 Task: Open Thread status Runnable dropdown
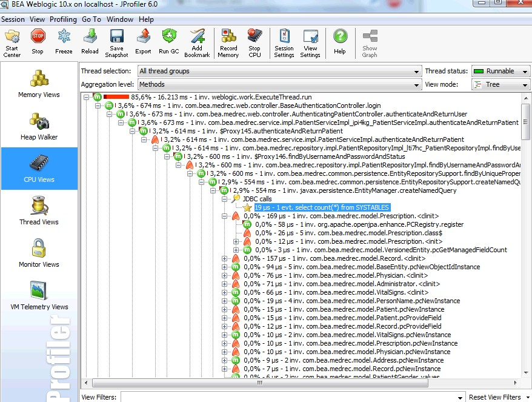click(500, 72)
